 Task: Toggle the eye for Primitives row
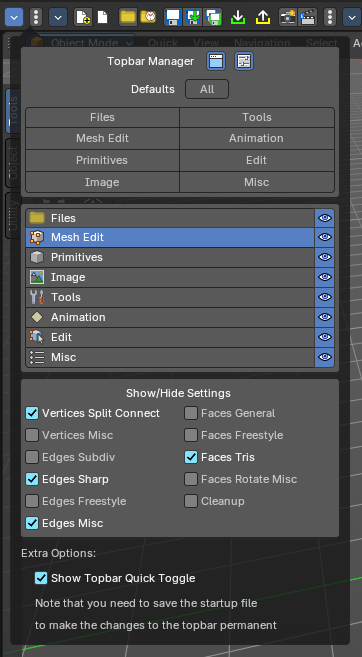(x=325, y=257)
